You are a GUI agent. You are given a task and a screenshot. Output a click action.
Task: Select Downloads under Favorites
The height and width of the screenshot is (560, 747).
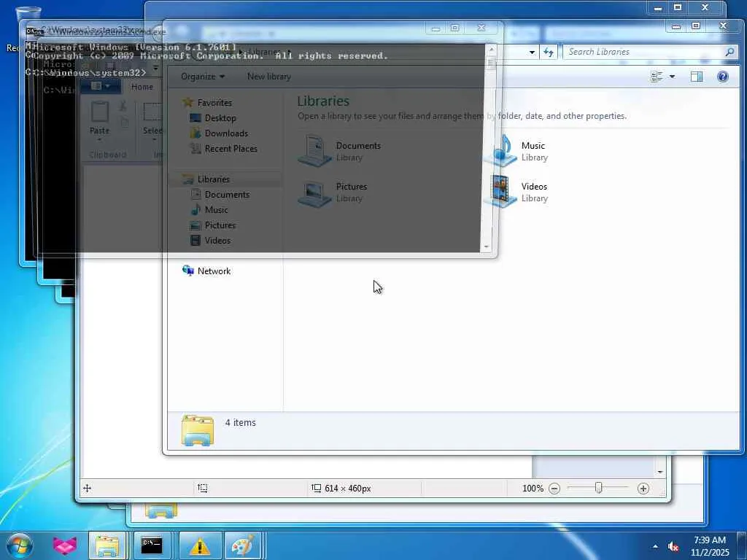219,133
